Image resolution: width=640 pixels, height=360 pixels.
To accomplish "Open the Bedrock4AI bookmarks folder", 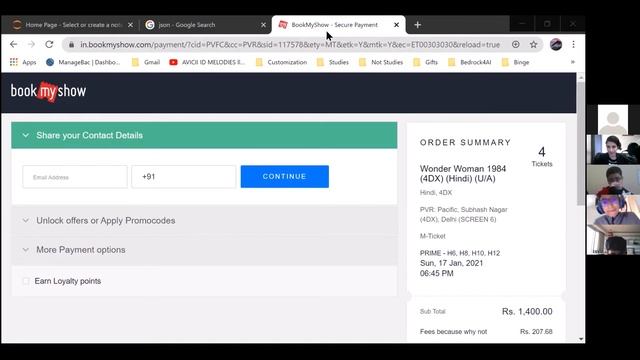I will pos(469,62).
